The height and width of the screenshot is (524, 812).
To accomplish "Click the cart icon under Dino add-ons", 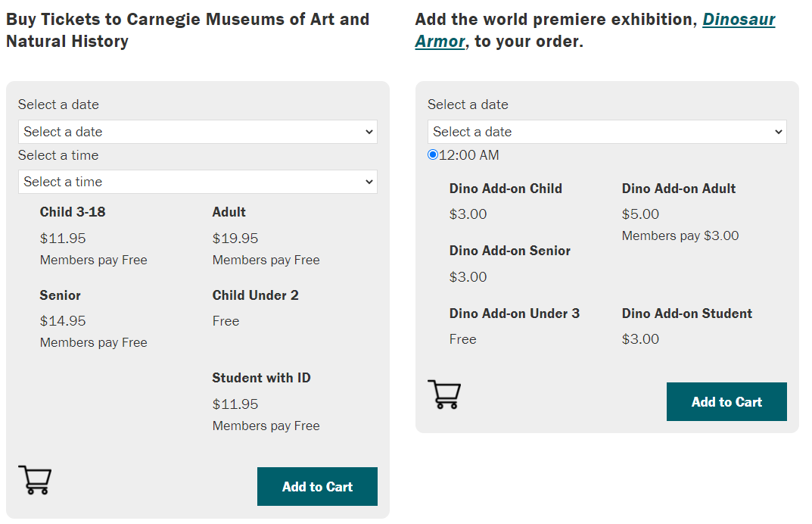I will click(x=444, y=395).
